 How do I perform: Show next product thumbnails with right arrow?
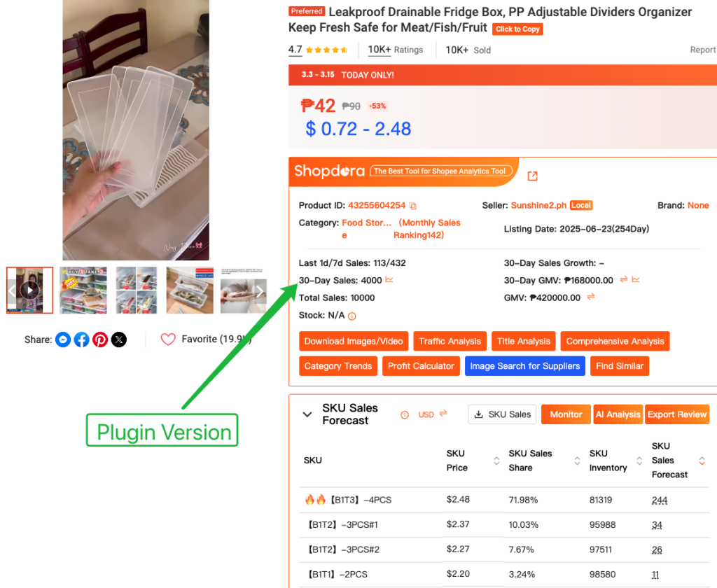point(260,290)
